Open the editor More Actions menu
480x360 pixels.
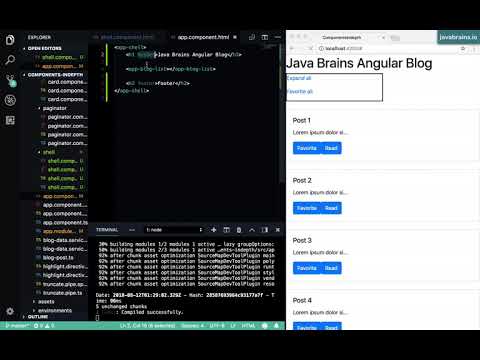tap(277, 37)
